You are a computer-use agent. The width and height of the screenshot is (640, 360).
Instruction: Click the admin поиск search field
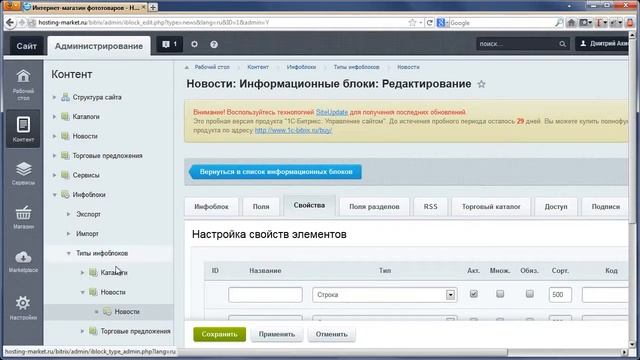coord(518,44)
